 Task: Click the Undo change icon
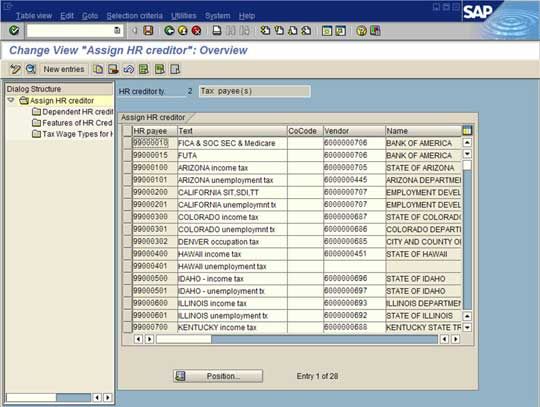(x=128, y=69)
